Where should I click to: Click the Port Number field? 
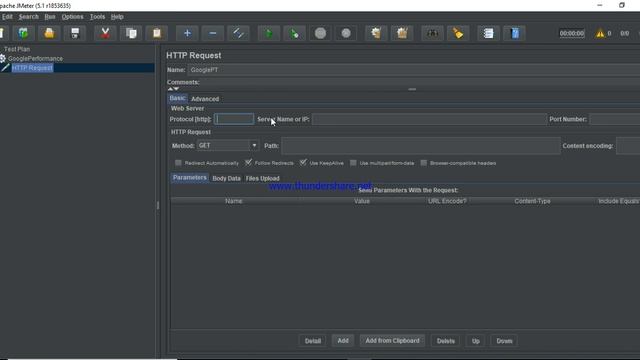pos(615,119)
